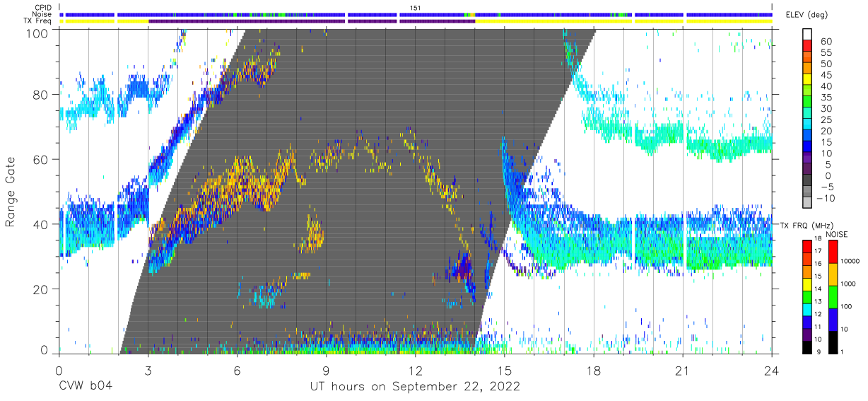Click the "CPID" row label
868x401 pixels.
pyautogui.click(x=43, y=8)
